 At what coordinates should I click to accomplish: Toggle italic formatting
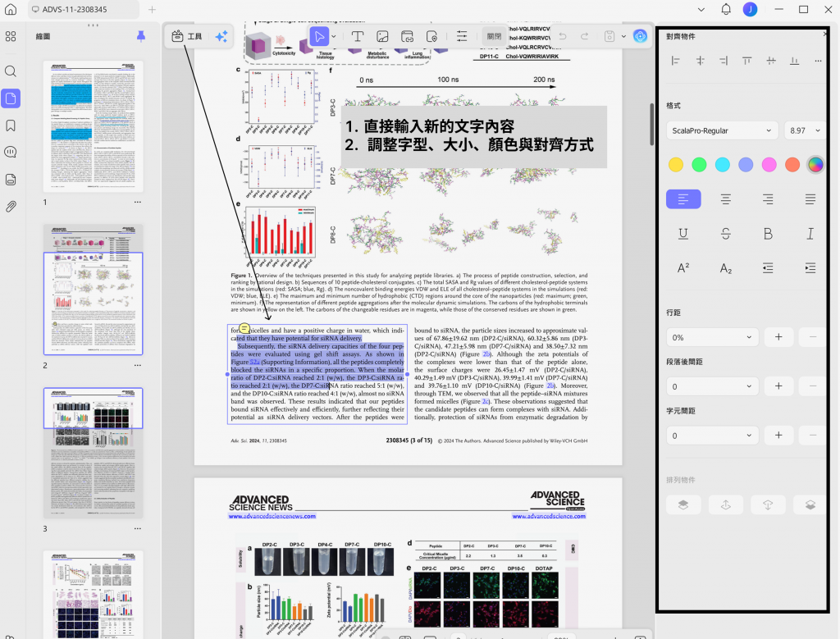(x=810, y=234)
